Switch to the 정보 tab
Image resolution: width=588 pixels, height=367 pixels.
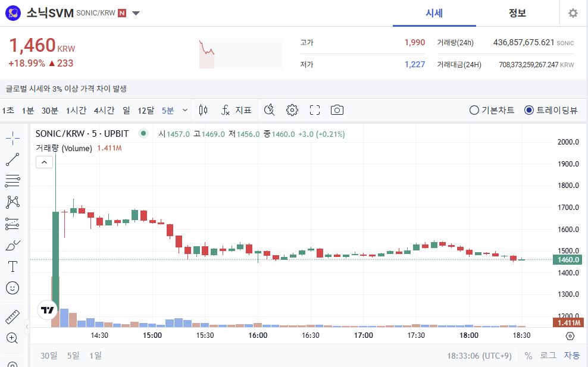517,13
